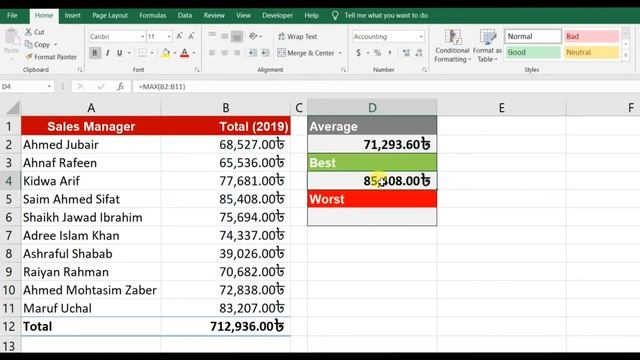Select column D header
640x360 pixels.
372,108
